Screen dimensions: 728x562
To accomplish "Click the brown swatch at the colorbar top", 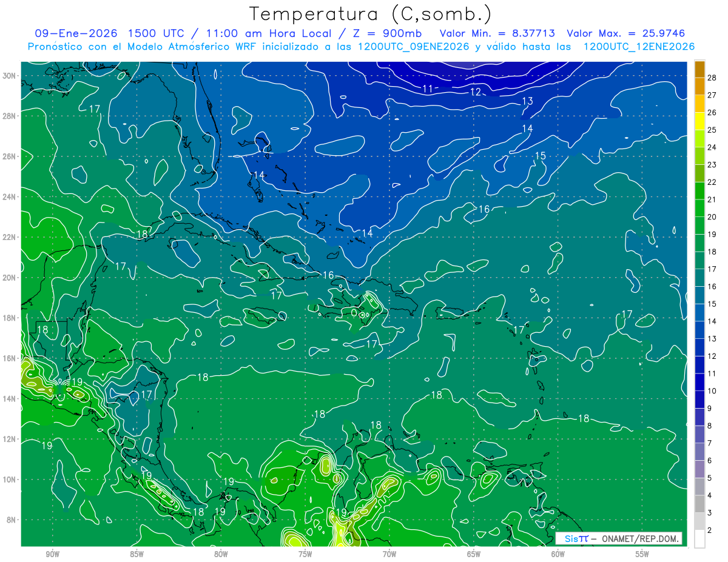I will [x=699, y=69].
